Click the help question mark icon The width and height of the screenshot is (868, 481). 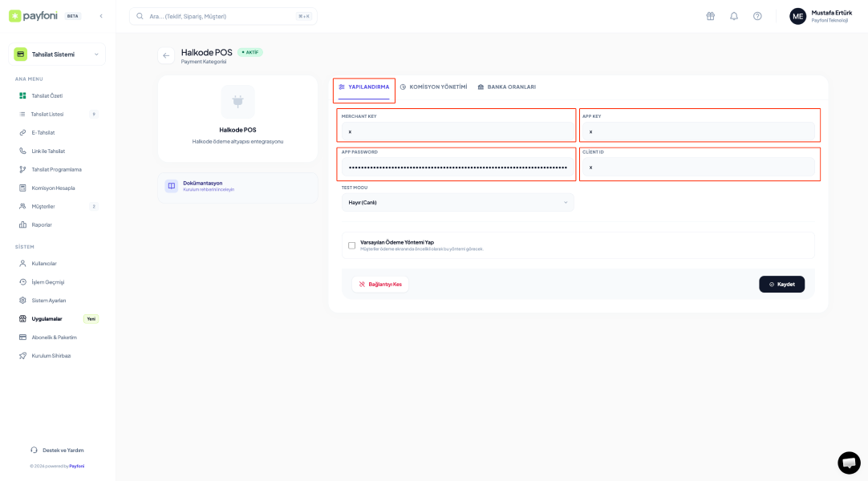(x=757, y=16)
